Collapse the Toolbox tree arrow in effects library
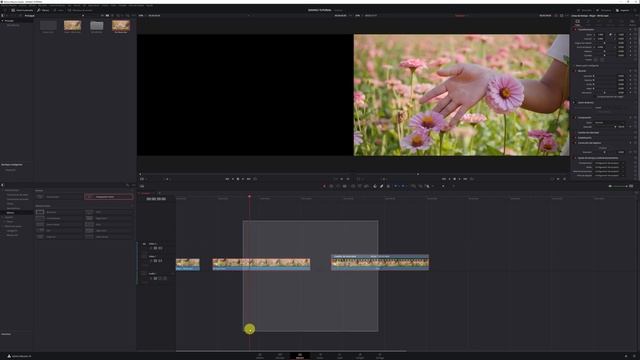 (x=3, y=190)
